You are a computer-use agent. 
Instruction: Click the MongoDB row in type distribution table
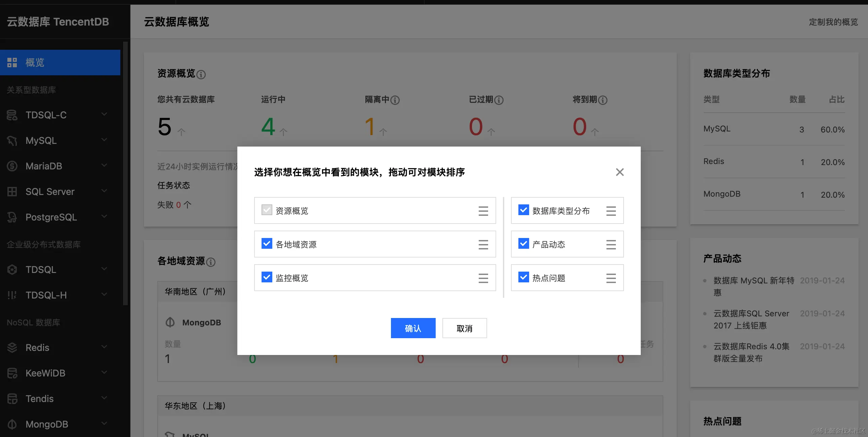774,194
